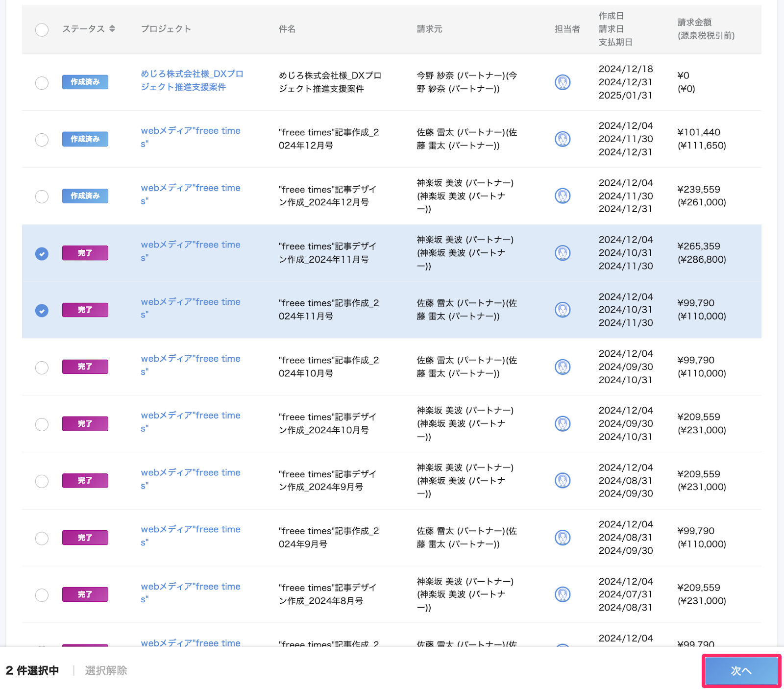Open freee times project link in 記事デザイン作成_2024年12月号 row

(191, 194)
